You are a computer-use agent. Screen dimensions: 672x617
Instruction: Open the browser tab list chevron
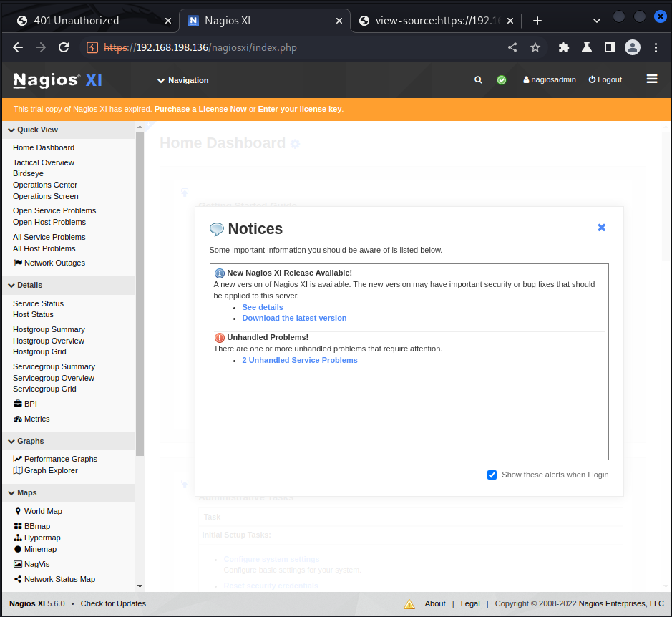click(596, 21)
